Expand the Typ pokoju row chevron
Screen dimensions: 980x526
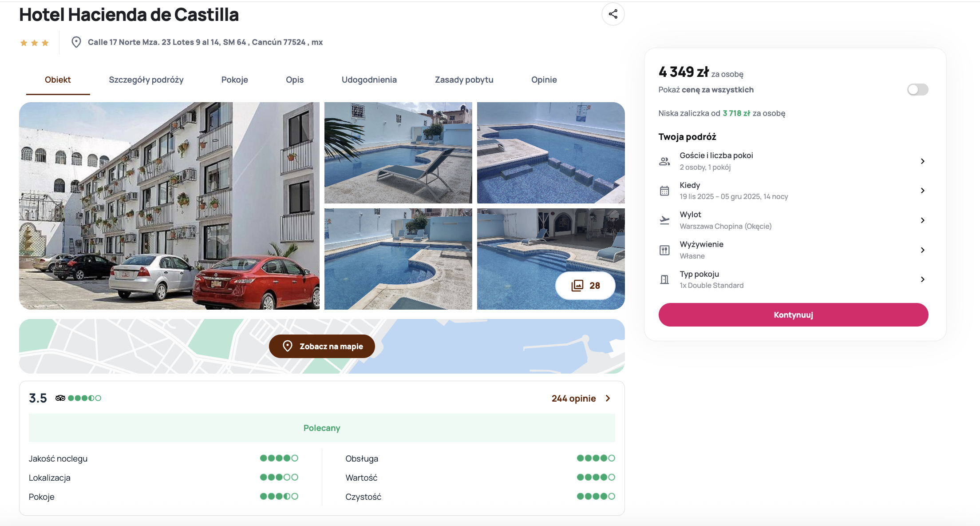click(x=923, y=279)
